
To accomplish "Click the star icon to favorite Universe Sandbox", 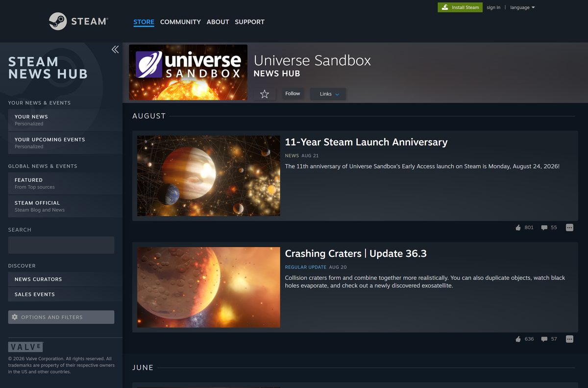I will coord(265,94).
